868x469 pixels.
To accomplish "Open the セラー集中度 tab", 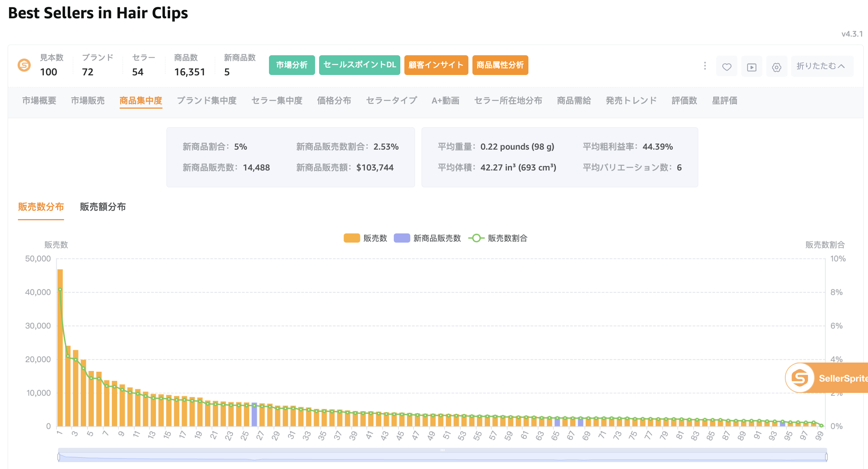I will 277,101.
